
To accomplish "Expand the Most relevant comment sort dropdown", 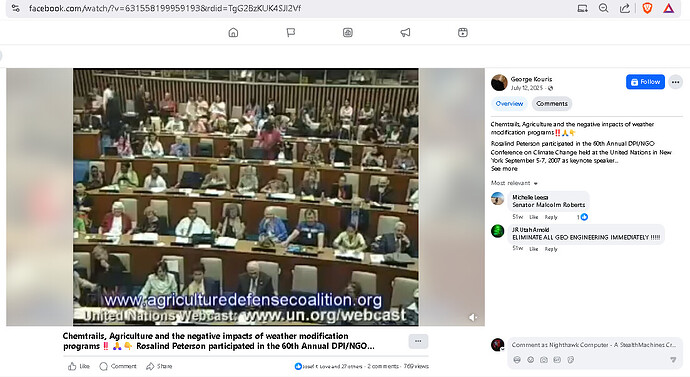I will tap(514, 183).
